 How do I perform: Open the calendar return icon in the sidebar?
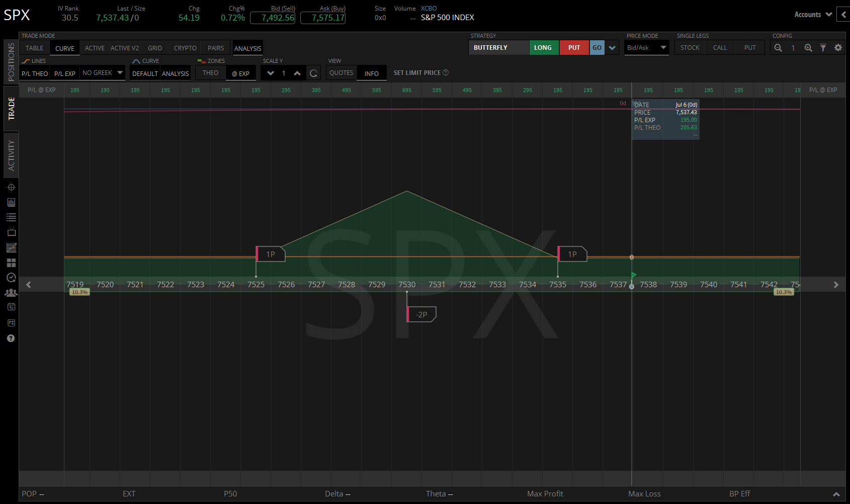coord(11,307)
